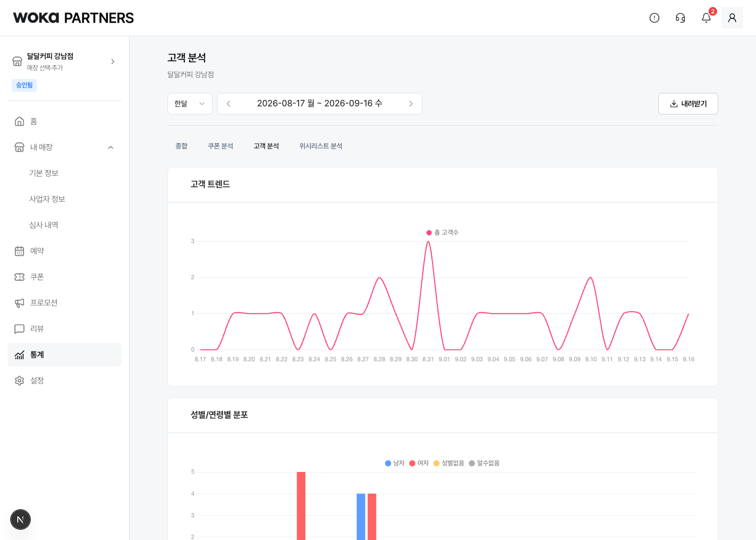The image size is (756, 540).
Task: Open the 한달 period dropdown
Action: 190,104
